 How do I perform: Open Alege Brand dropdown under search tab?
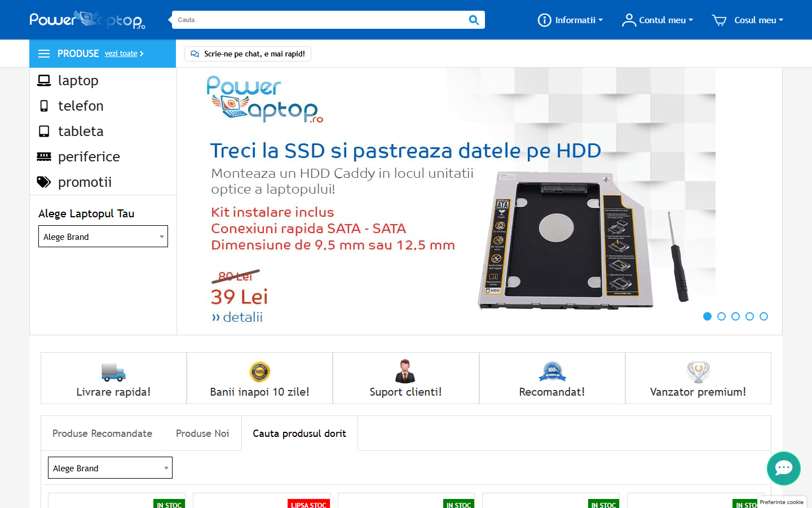click(x=110, y=468)
